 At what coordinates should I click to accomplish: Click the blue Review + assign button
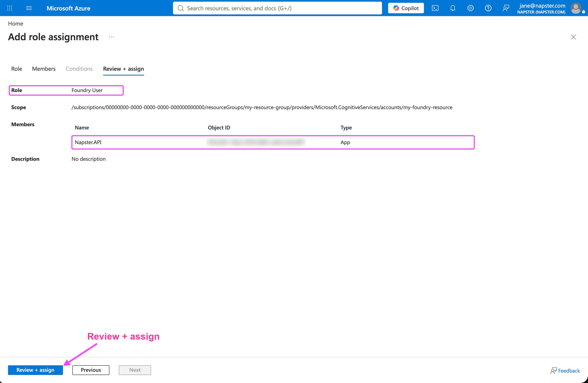[x=35, y=370]
